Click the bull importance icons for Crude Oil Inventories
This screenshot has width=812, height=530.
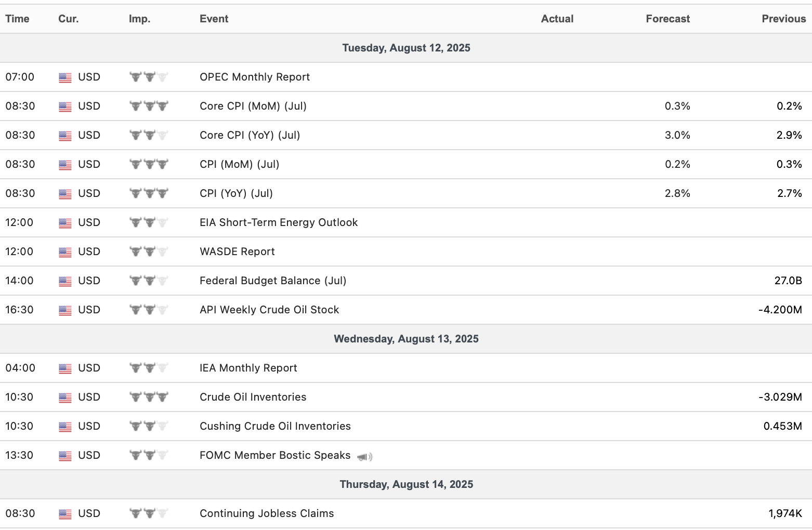pyautogui.click(x=149, y=397)
